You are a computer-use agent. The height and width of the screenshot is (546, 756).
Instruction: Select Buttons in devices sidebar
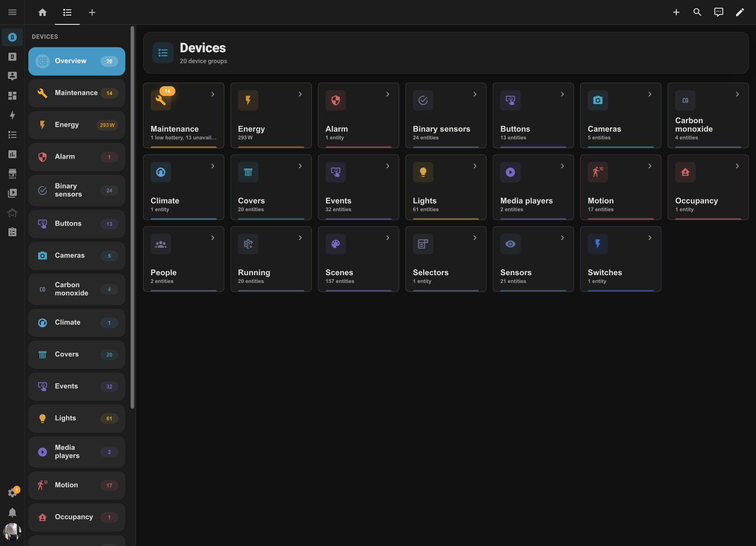[77, 224]
